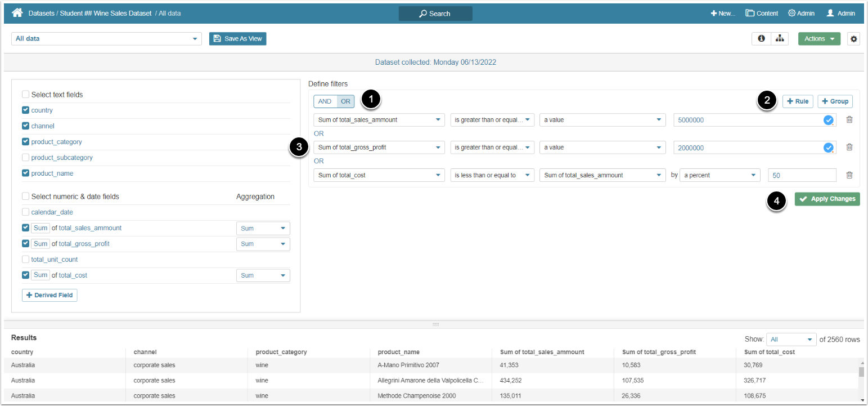Expand the All data view dropdown
Image resolution: width=868 pixels, height=406 pixels.
click(106, 39)
